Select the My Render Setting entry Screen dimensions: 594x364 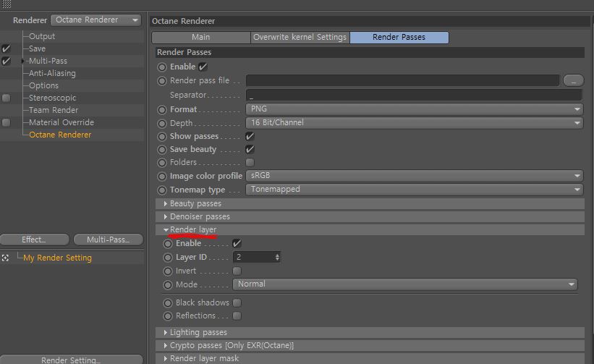pyautogui.click(x=57, y=258)
